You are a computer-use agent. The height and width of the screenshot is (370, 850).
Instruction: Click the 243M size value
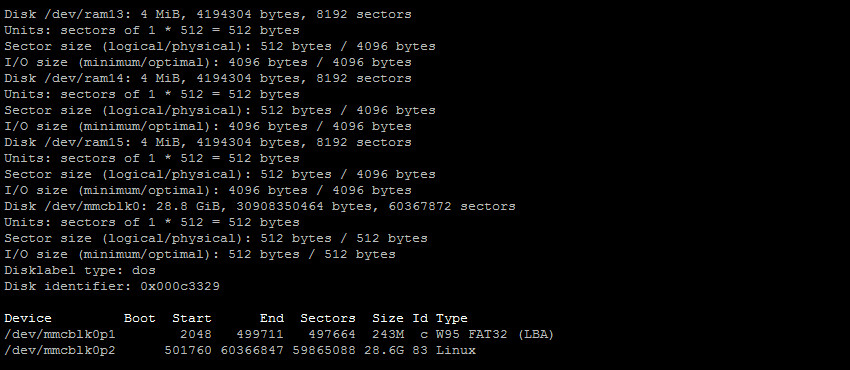388,335
